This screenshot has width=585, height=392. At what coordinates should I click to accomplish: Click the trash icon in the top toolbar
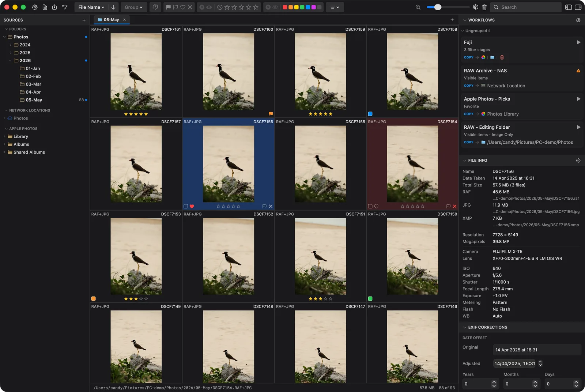tap(484, 7)
